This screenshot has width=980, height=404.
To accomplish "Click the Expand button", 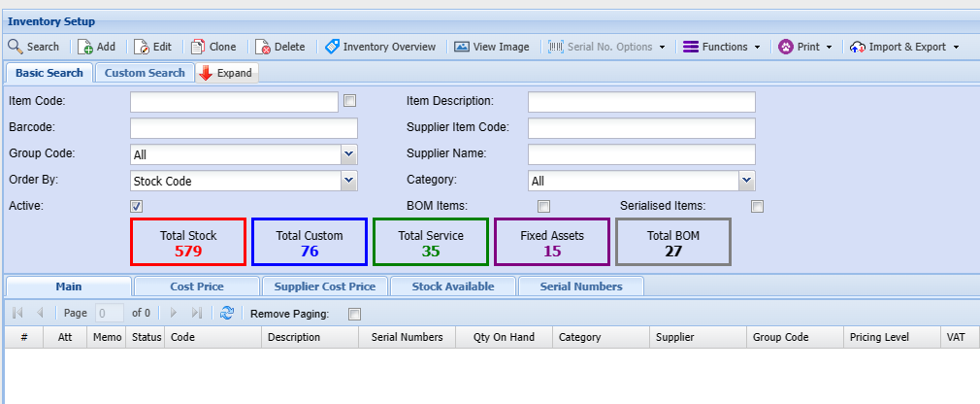I will click(226, 73).
